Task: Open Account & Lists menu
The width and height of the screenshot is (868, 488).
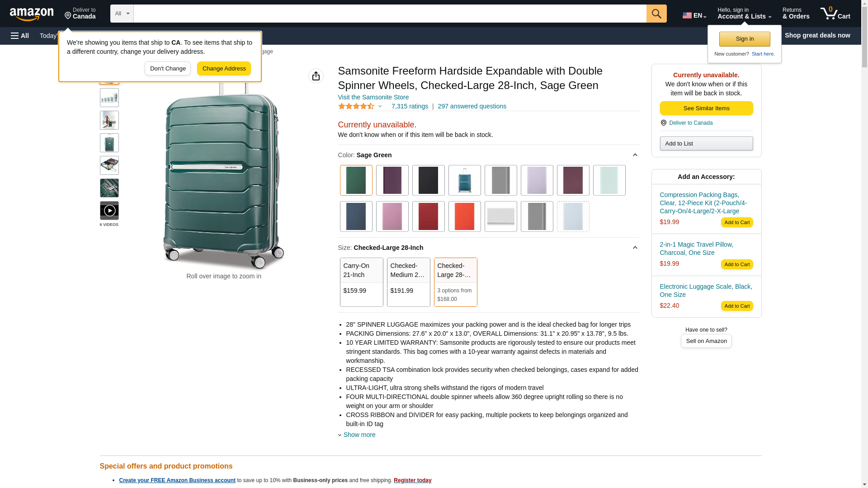Action: pyautogui.click(x=744, y=14)
